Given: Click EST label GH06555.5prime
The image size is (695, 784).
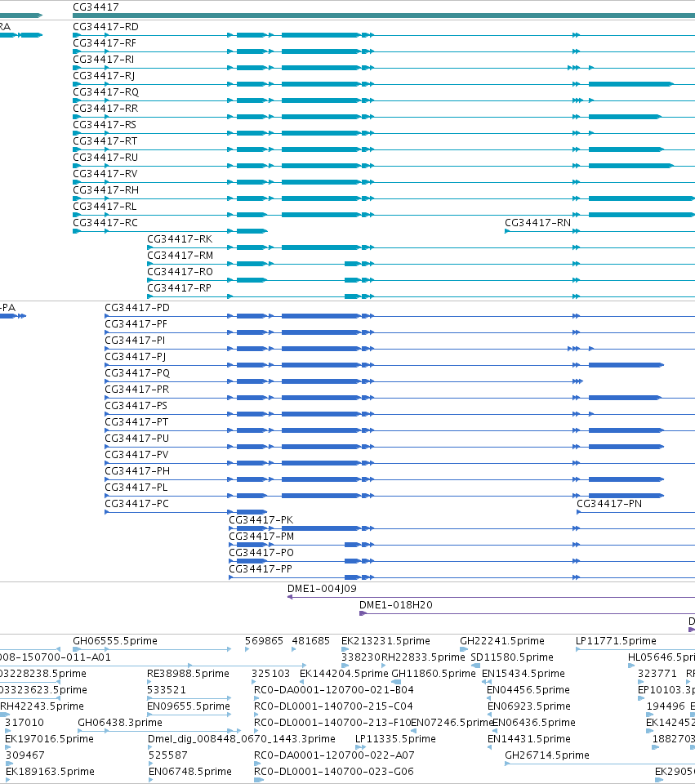Looking at the screenshot, I should click(x=115, y=641).
